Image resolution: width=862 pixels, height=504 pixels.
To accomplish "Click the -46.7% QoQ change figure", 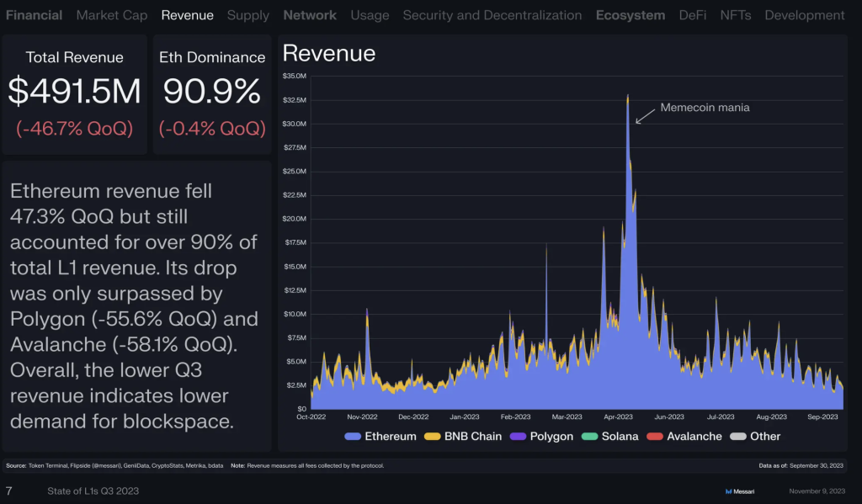I will [74, 129].
